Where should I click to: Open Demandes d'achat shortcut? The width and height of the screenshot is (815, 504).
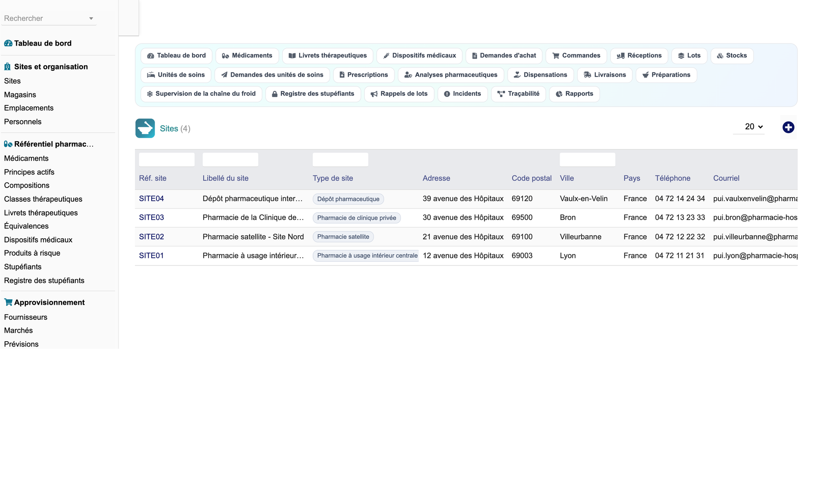(x=504, y=56)
